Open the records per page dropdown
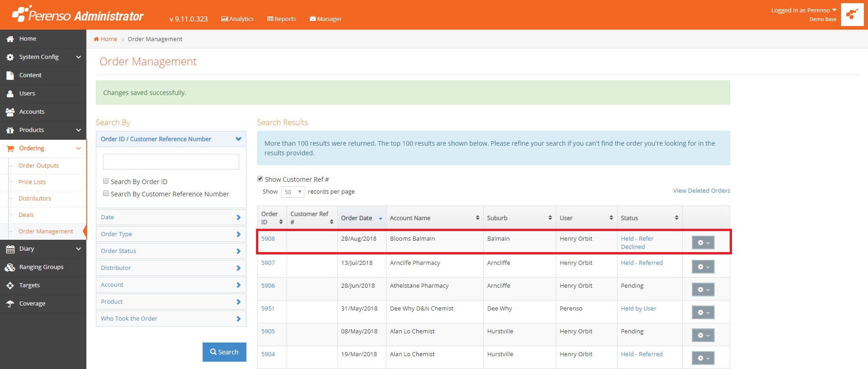The width and height of the screenshot is (868, 369). coord(293,192)
